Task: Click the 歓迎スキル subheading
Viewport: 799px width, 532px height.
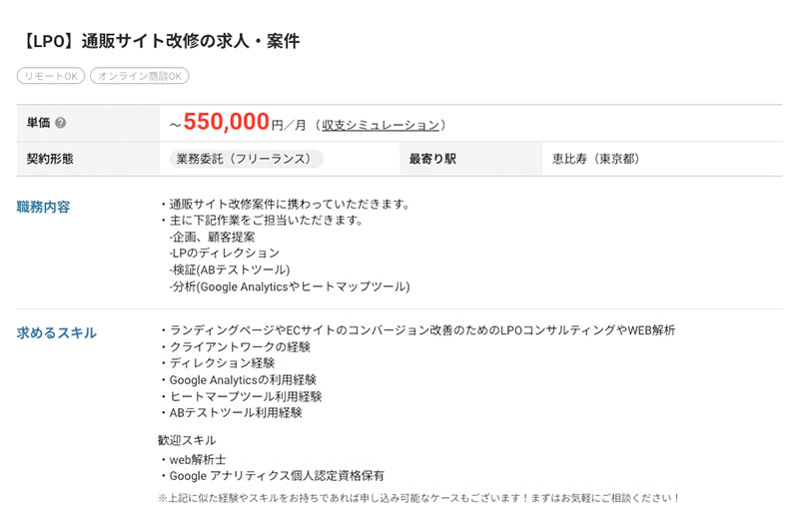Action: [x=187, y=440]
